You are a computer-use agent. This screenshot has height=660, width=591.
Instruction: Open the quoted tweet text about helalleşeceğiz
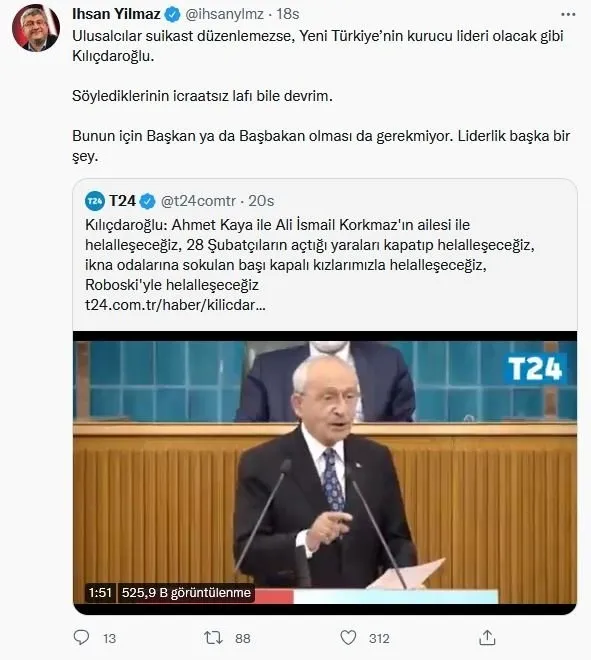(x=310, y=255)
